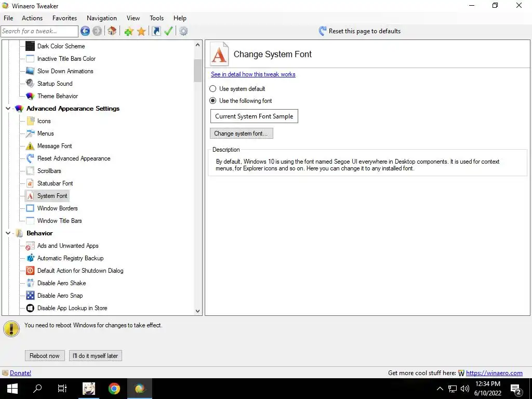Screen dimensions: 532x399
Task: Select Inactive Title Bars Color item
Action: click(66, 59)
